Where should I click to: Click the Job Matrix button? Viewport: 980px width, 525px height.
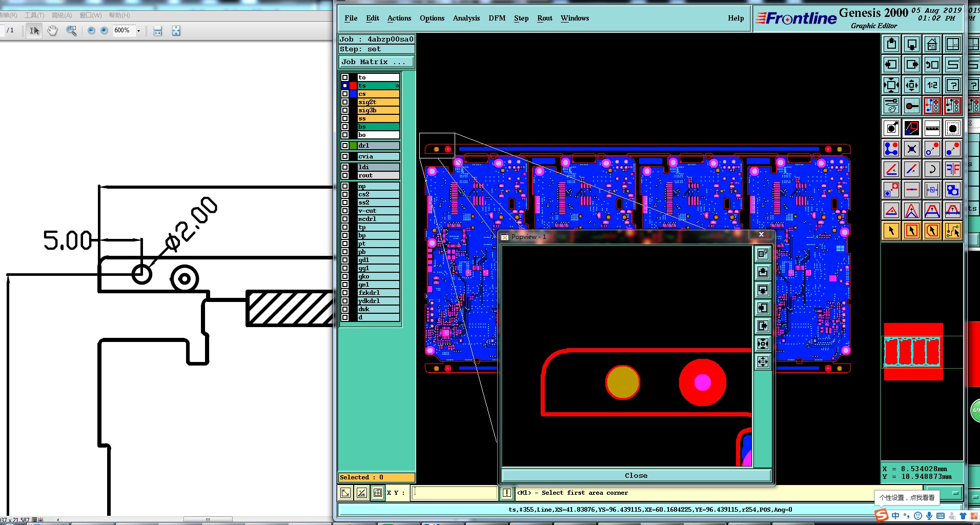pyautogui.click(x=377, y=62)
